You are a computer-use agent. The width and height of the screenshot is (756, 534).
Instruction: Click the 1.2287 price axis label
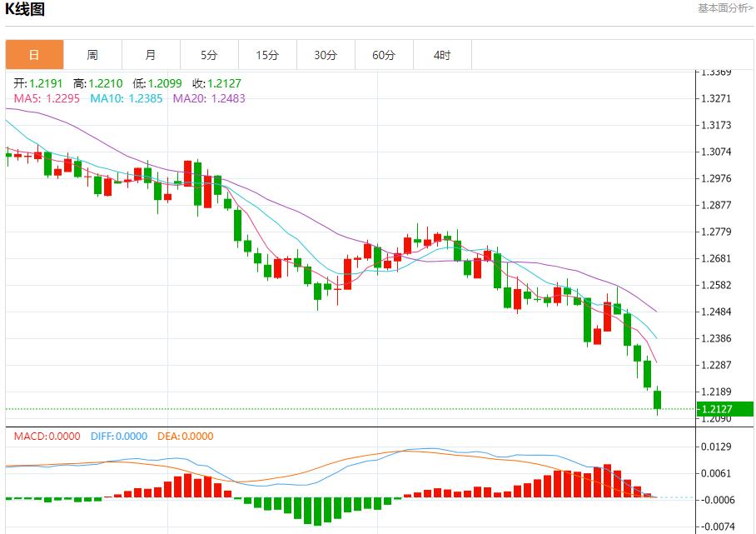point(716,365)
